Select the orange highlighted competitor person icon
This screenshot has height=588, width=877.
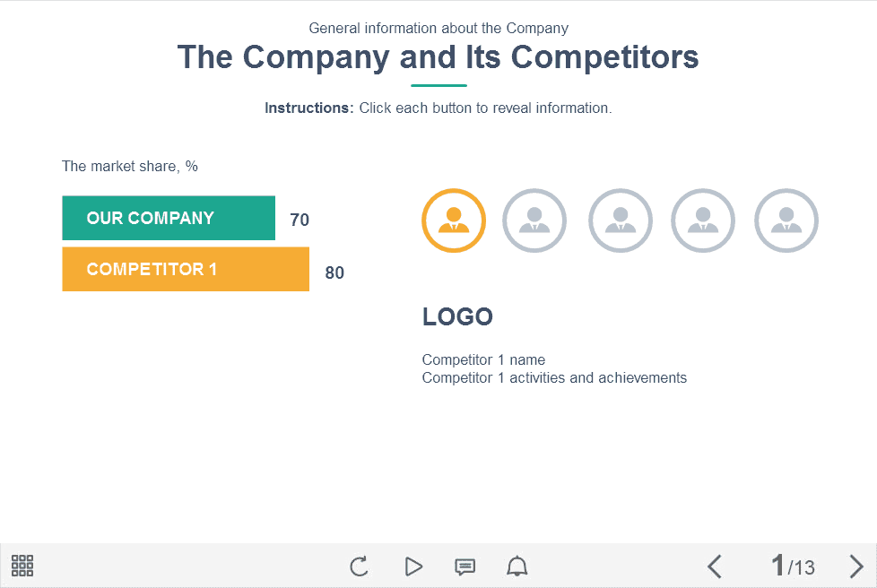(454, 220)
